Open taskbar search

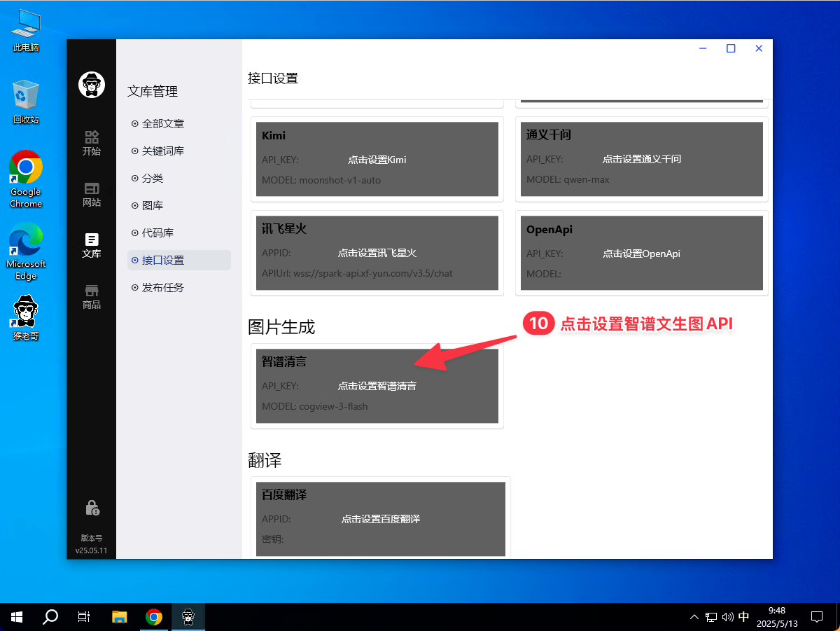point(50,617)
